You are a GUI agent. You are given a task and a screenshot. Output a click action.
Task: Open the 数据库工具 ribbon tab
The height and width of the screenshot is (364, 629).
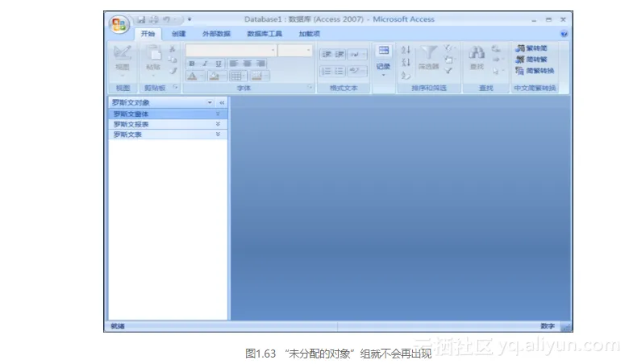(x=265, y=34)
